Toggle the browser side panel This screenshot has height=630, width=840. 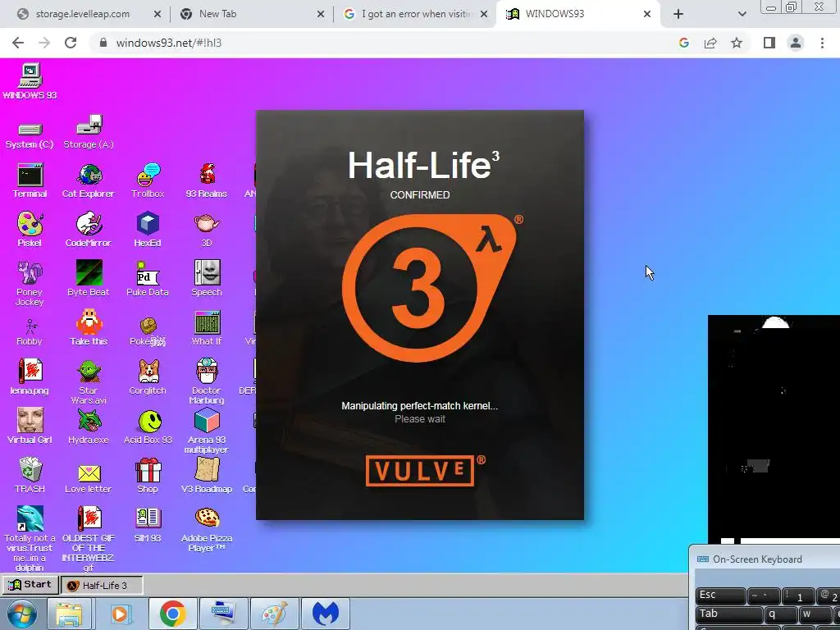click(x=769, y=43)
